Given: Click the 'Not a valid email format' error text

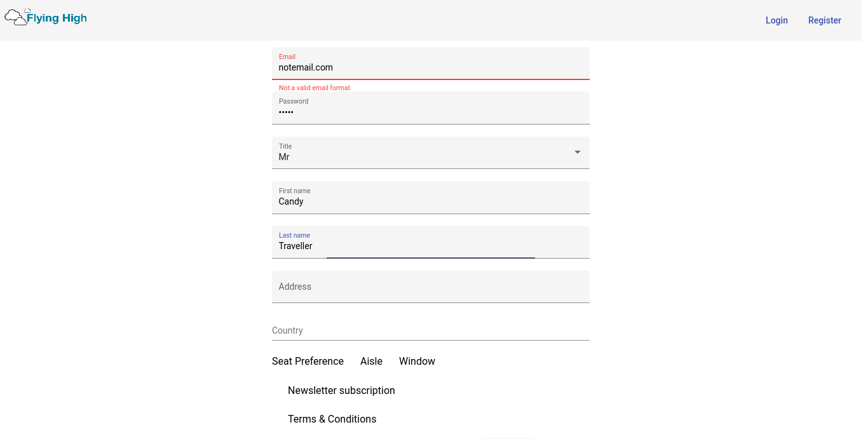Looking at the screenshot, I should [315, 88].
